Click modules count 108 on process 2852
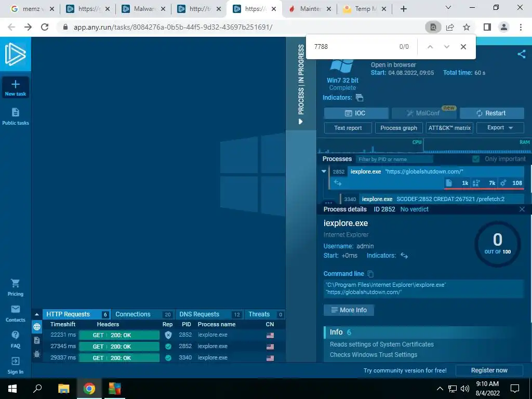 (x=511, y=183)
